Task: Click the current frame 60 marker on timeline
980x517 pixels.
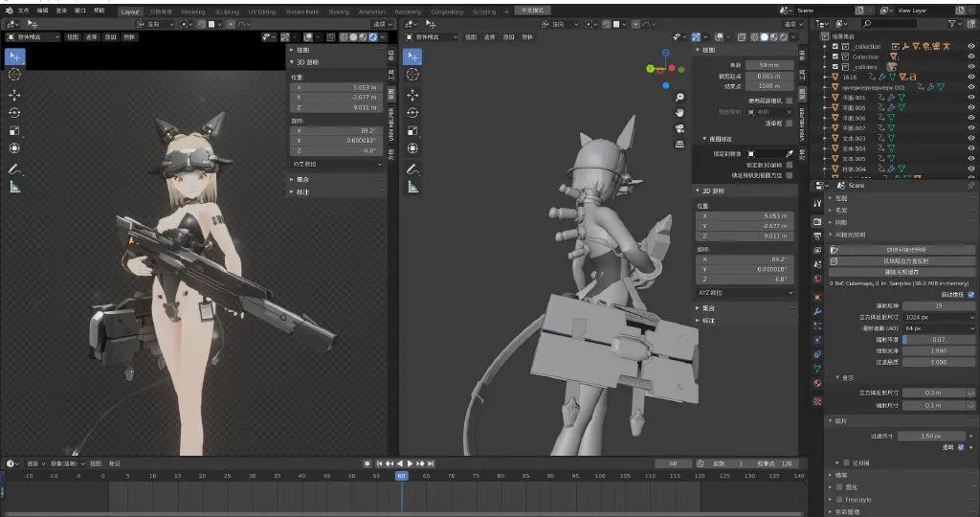Action: click(401, 476)
